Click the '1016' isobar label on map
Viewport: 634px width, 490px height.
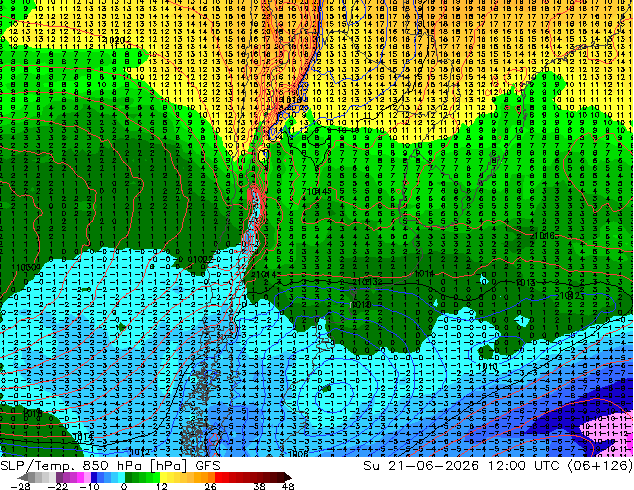[544, 236]
